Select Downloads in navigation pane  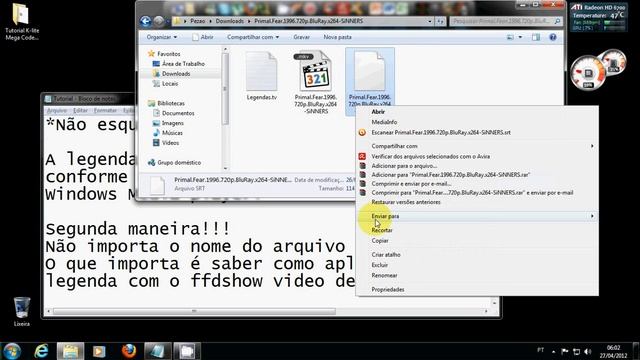coord(176,74)
